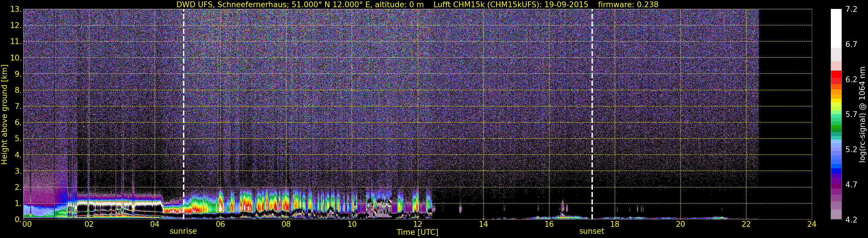Click the colorbar value "4.7"
The image size is (868, 238).
click(851, 184)
